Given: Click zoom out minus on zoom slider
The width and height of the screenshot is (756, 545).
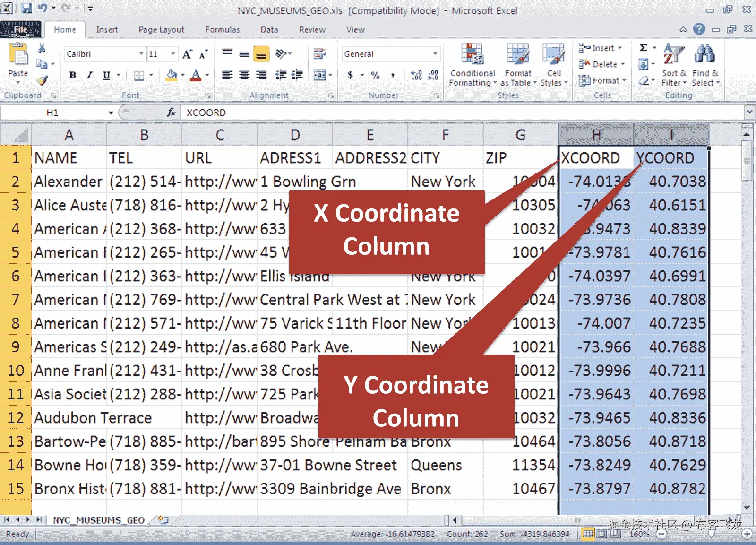Looking at the screenshot, I should (662, 534).
